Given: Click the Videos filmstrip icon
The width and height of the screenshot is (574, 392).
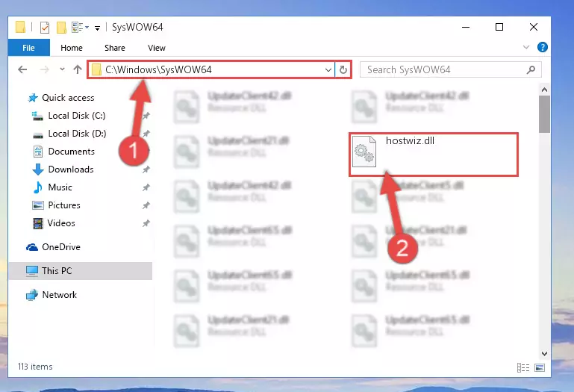Looking at the screenshot, I should pyautogui.click(x=38, y=223).
